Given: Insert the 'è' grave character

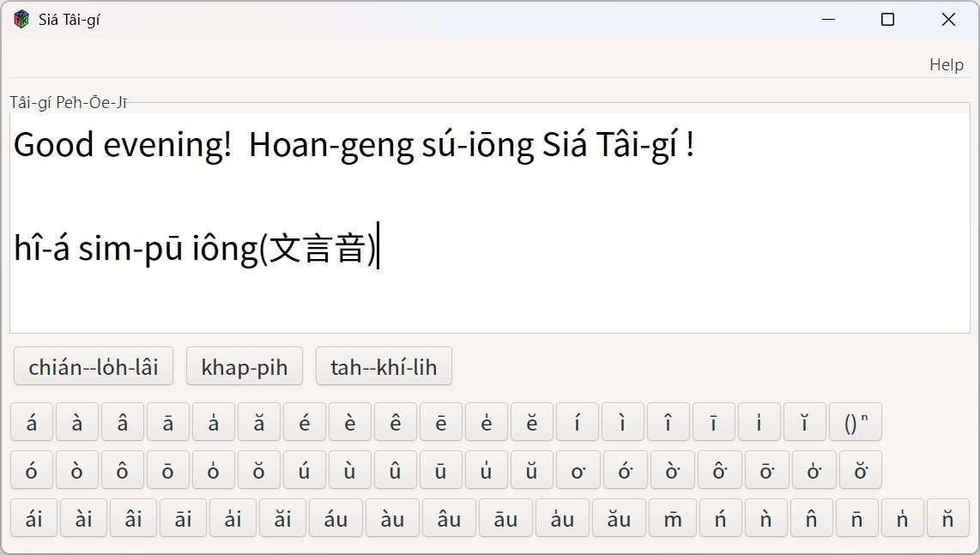Looking at the screenshot, I should coord(350,422).
